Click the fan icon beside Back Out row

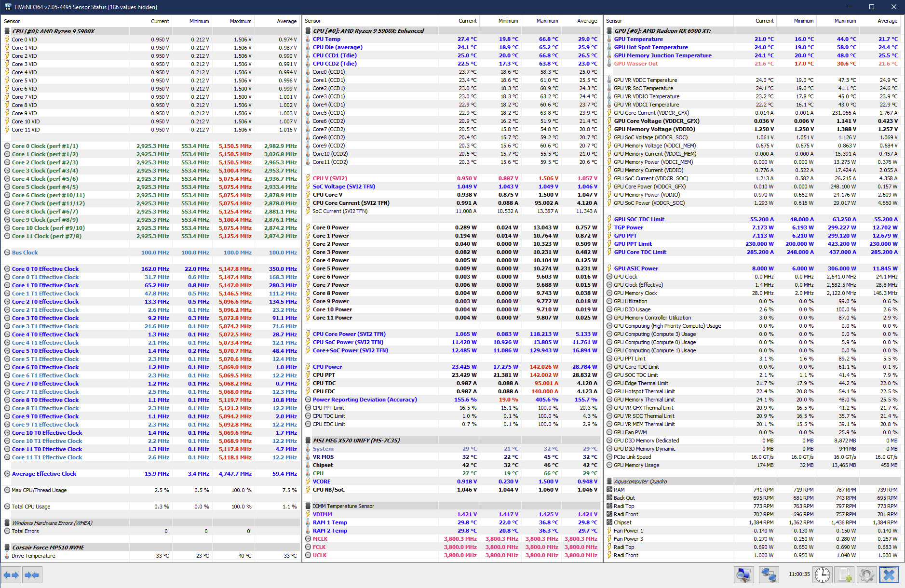[x=609, y=498]
